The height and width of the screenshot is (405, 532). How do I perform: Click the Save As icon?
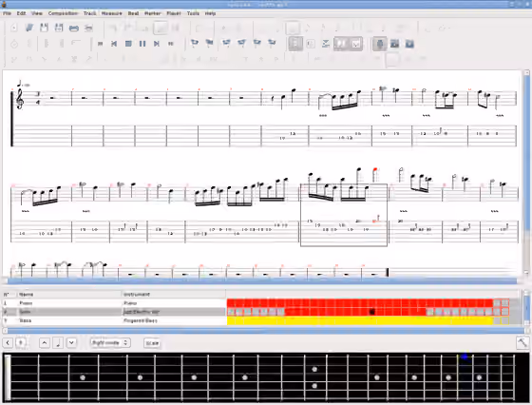point(59,28)
